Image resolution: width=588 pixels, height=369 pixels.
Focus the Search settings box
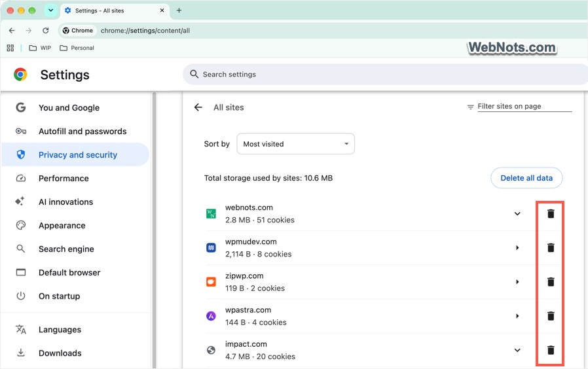tap(385, 74)
